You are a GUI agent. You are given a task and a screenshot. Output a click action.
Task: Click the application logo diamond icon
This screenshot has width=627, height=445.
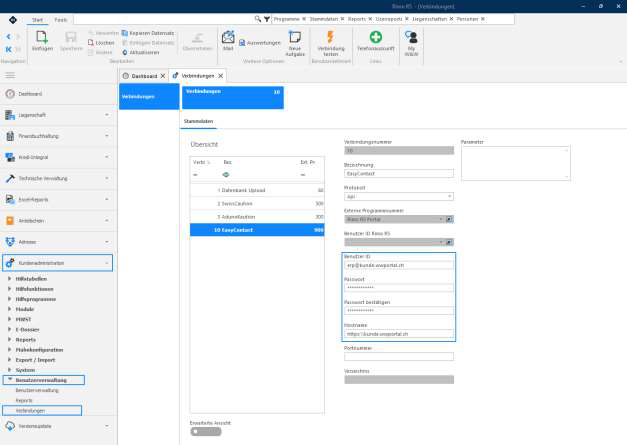coord(13,20)
